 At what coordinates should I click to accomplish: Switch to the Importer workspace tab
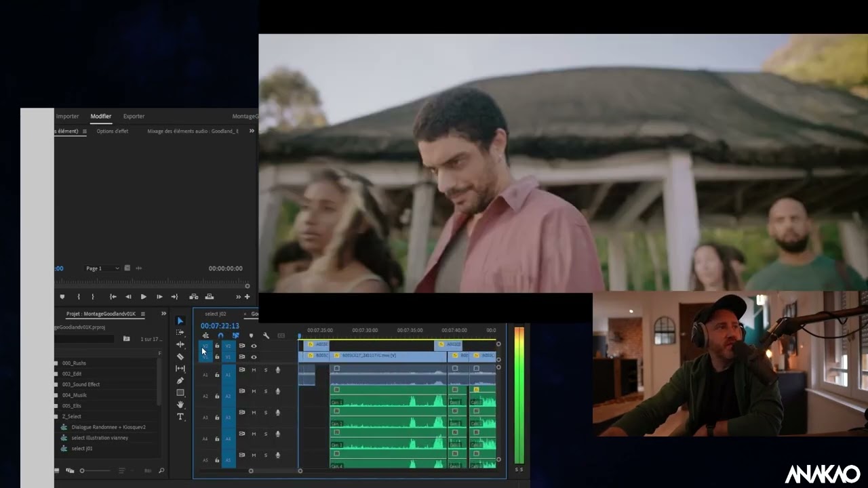[67, 116]
